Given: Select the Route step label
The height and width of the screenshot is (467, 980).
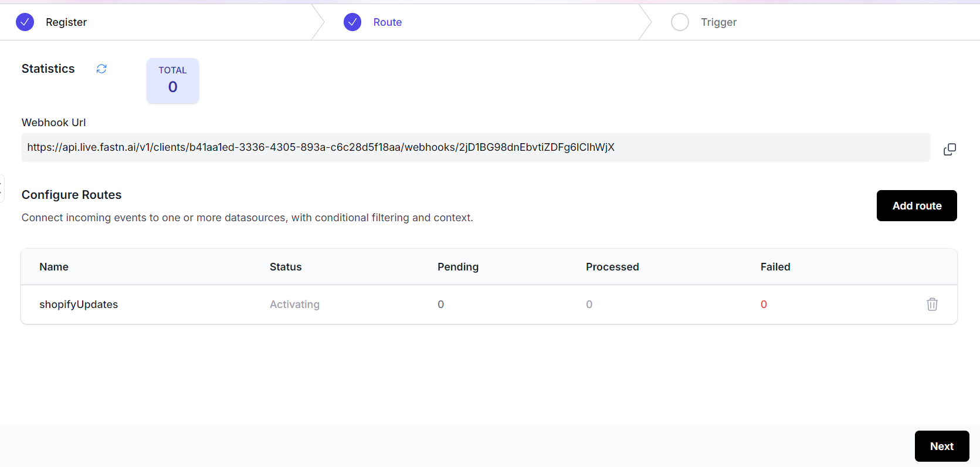Looking at the screenshot, I should (x=388, y=22).
